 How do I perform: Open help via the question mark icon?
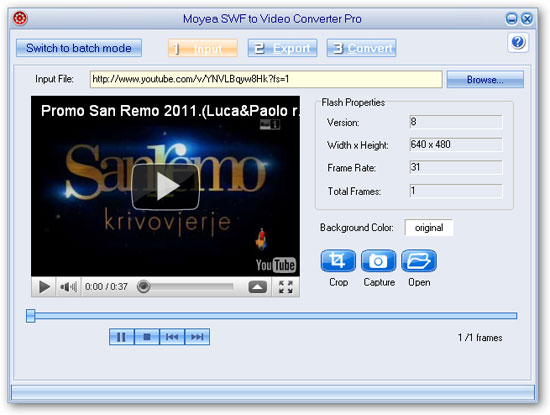(518, 42)
